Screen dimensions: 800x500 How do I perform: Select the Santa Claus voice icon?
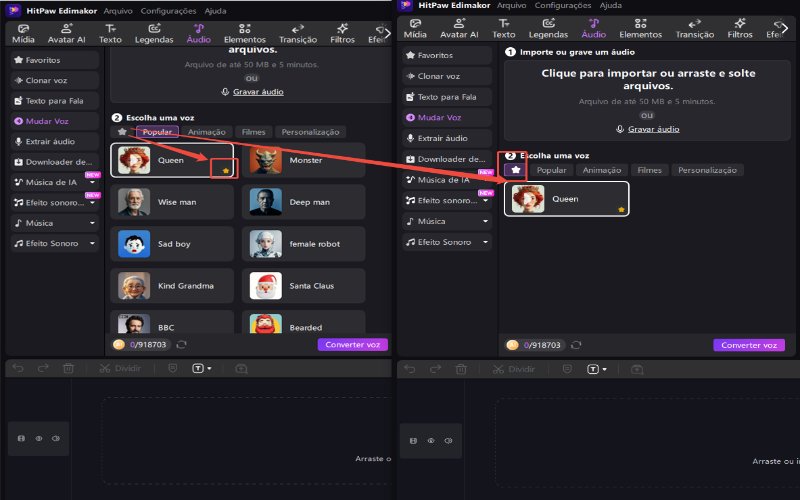tap(265, 285)
